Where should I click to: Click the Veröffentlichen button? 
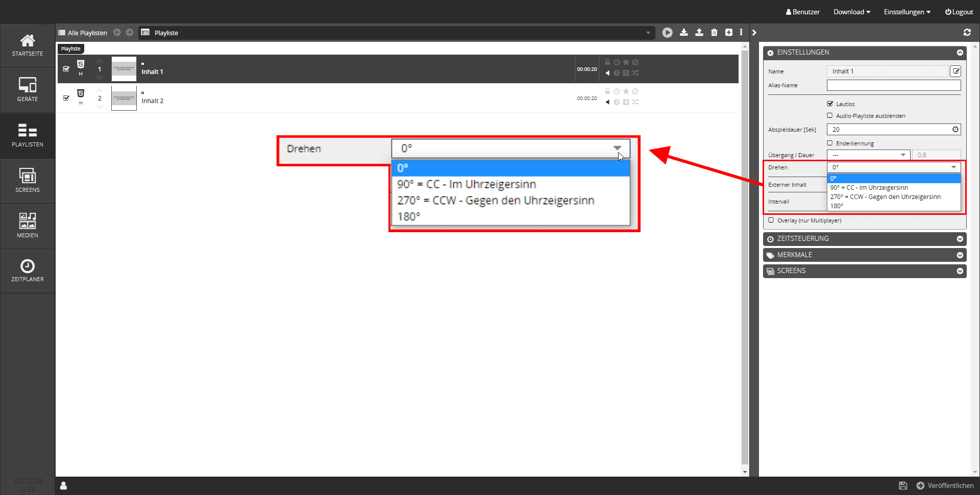(x=945, y=486)
